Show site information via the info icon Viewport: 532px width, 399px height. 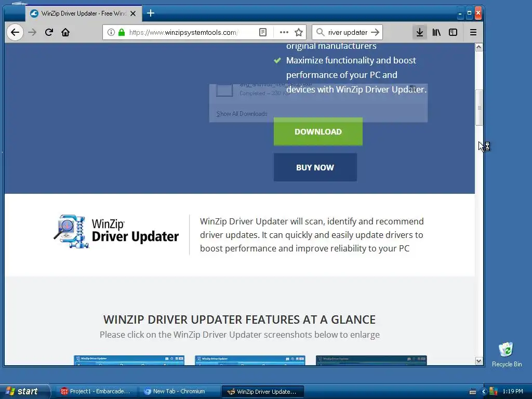[111, 32]
